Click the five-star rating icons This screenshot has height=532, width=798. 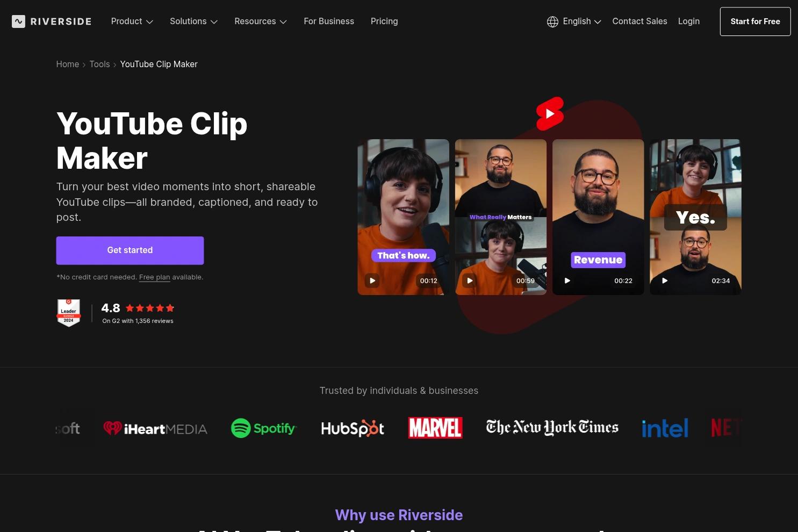tap(150, 308)
